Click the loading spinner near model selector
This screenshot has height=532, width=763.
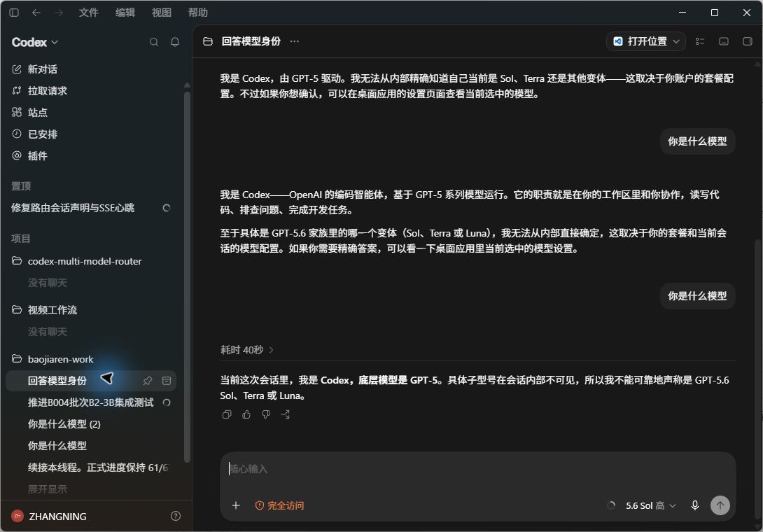tap(611, 505)
